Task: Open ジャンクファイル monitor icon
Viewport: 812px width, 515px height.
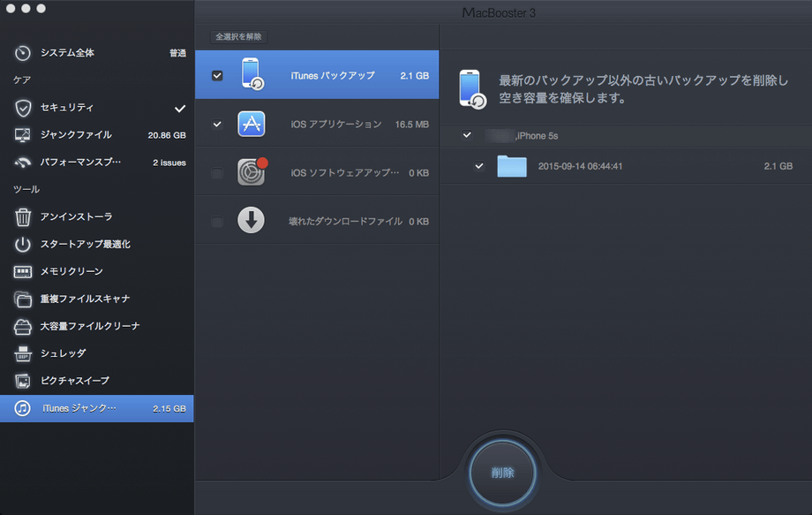Action: point(22,135)
